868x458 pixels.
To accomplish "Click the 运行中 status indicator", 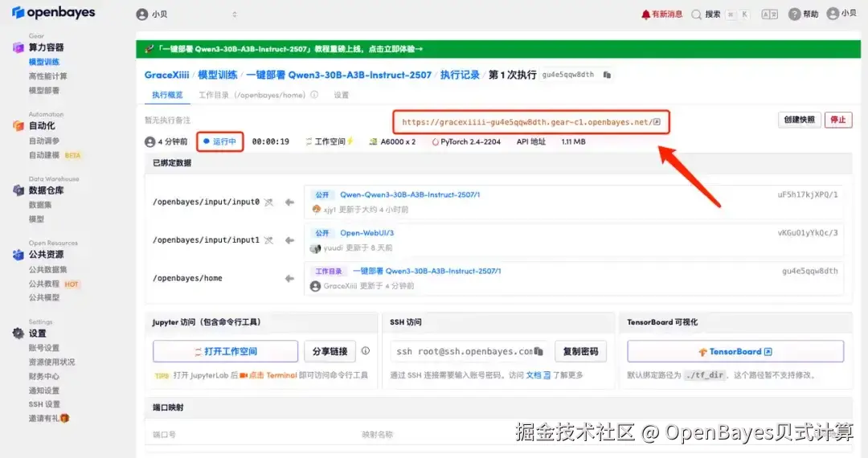I will [x=219, y=141].
